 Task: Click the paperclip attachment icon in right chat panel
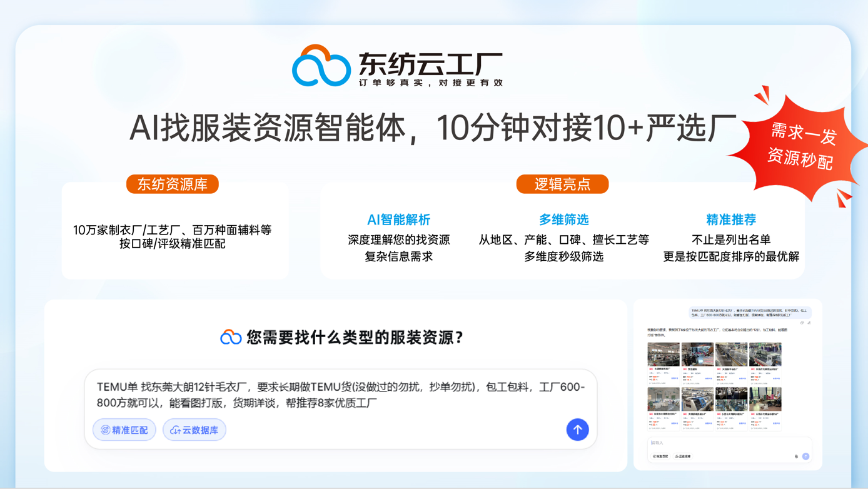point(796,456)
